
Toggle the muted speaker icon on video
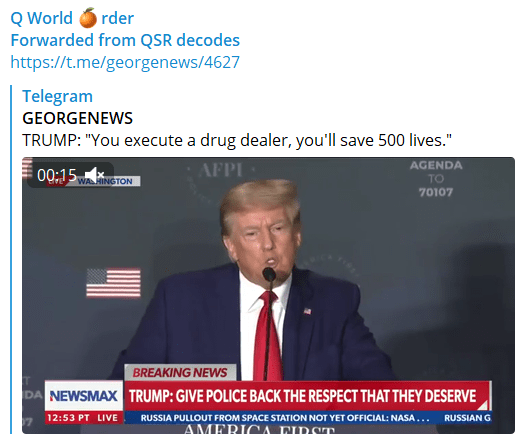(x=94, y=175)
